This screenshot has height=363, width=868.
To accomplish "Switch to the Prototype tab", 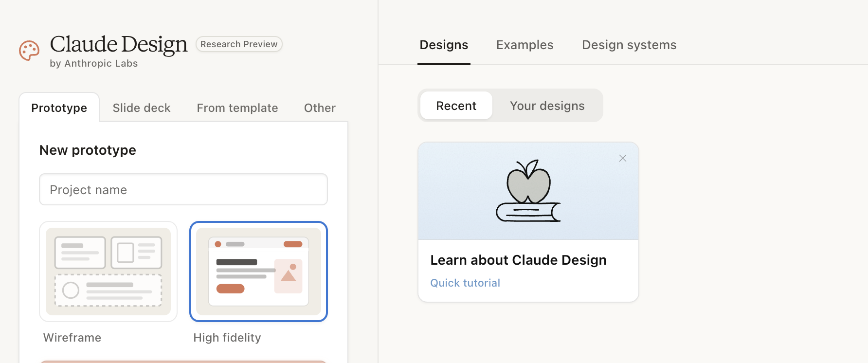I will [x=59, y=108].
